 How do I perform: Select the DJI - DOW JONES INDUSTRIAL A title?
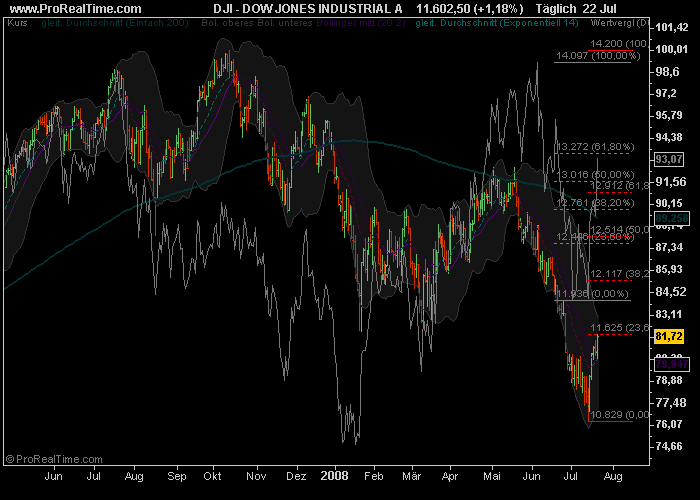(x=308, y=8)
